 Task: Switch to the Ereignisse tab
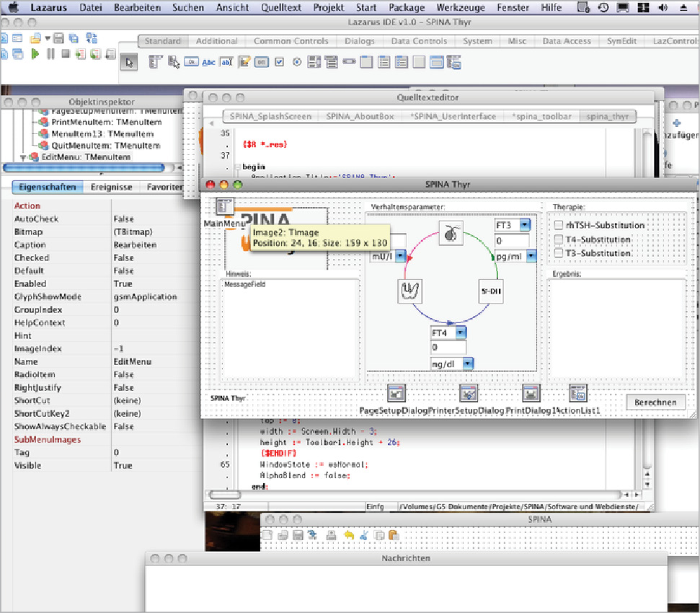[x=111, y=187]
